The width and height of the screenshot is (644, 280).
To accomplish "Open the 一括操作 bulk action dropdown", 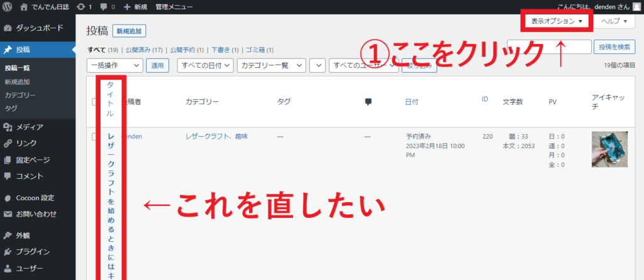I will point(115,65).
